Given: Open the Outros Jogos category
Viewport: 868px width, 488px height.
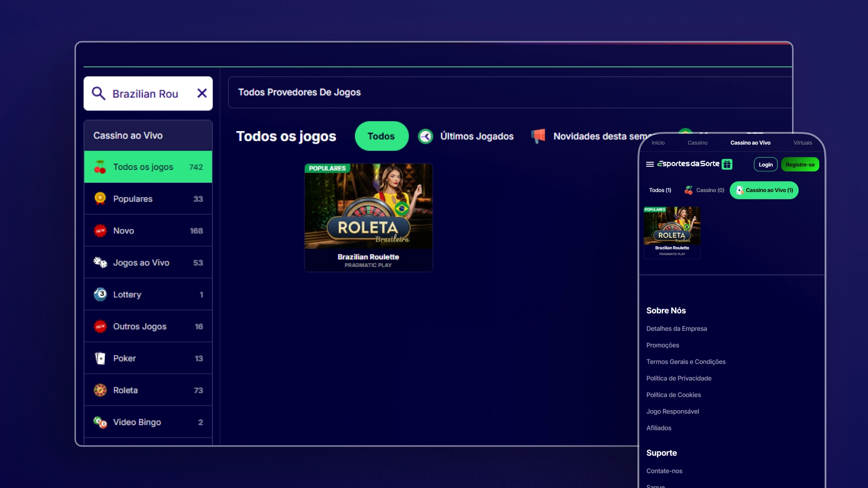Looking at the screenshot, I should pos(148,326).
